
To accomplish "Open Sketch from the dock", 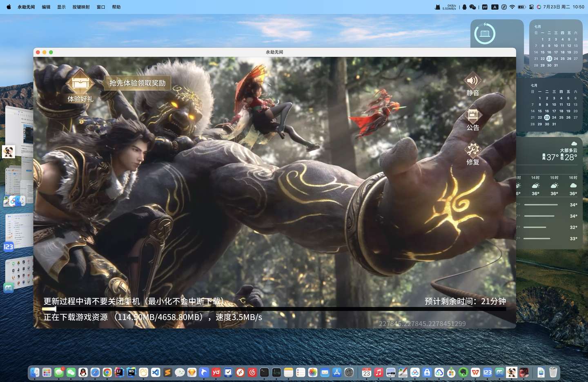I will (x=192, y=372).
